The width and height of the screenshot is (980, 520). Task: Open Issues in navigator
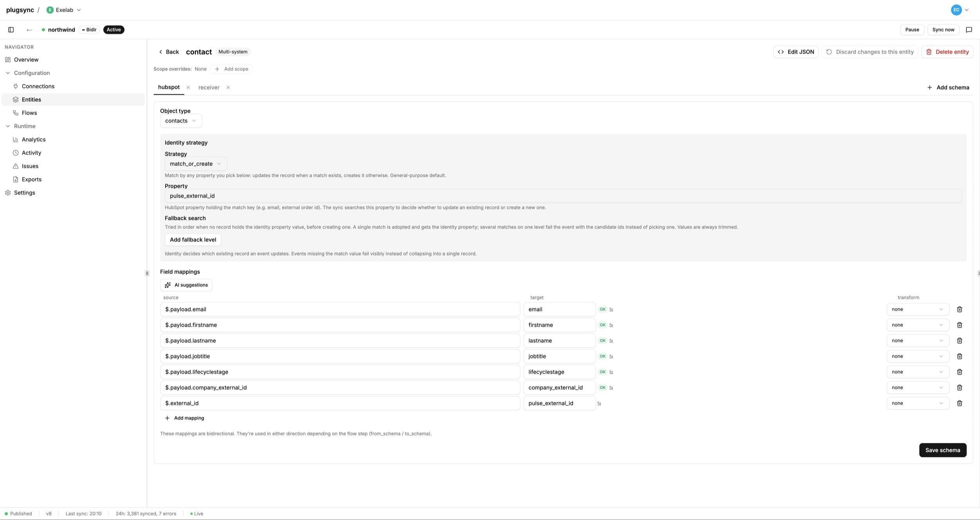(x=30, y=166)
